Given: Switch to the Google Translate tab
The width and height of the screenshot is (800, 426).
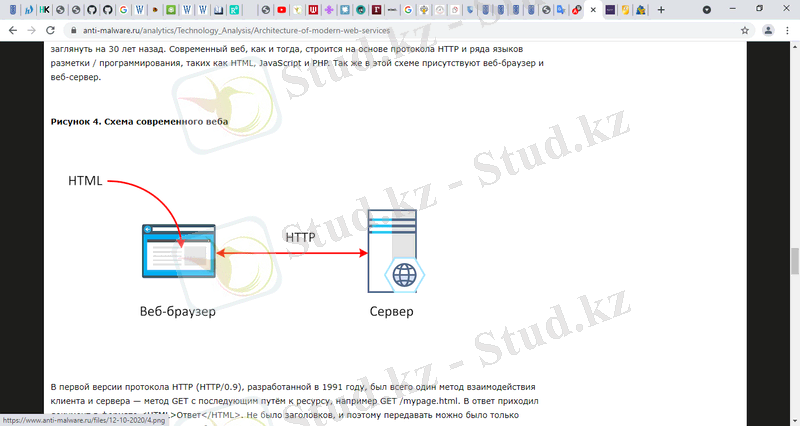Looking at the screenshot, I should (x=561, y=10).
